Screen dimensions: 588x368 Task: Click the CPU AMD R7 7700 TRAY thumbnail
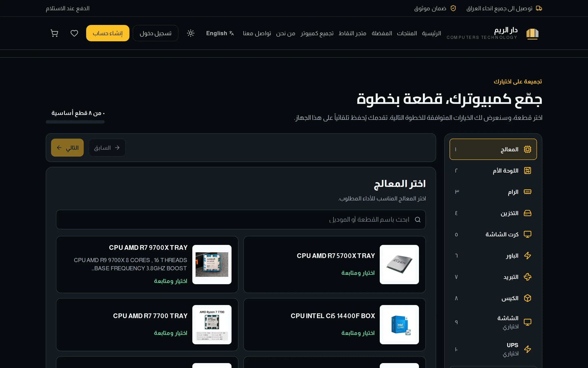(212, 325)
